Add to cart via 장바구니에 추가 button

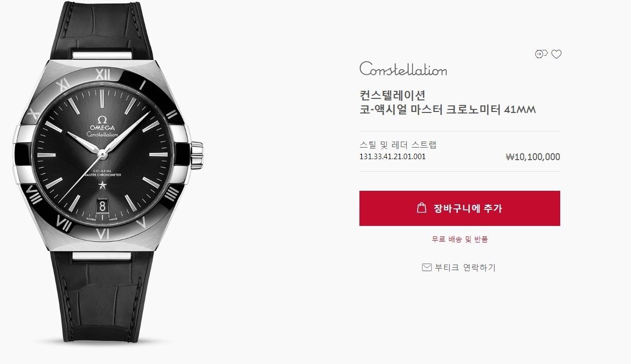click(460, 208)
